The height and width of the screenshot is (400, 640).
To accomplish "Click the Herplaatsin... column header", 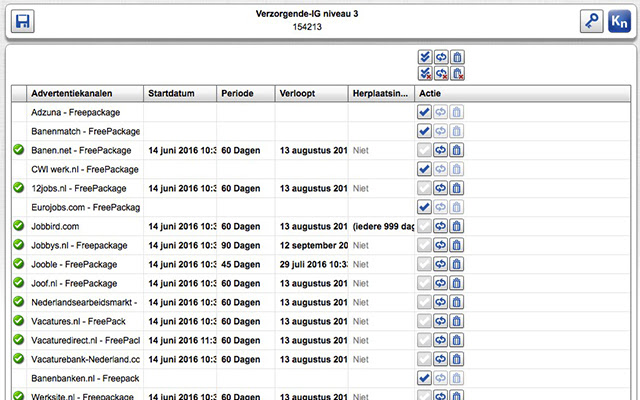I will [x=381, y=93].
